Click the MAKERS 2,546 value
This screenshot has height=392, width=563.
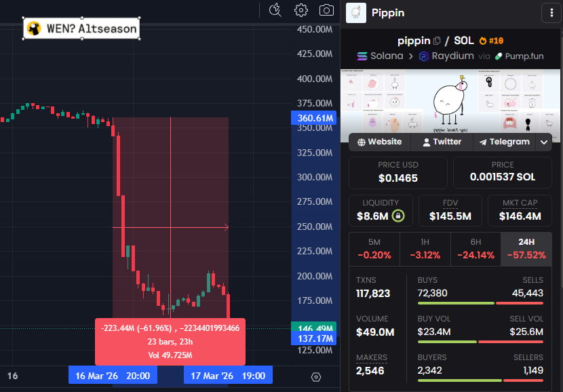(370, 371)
